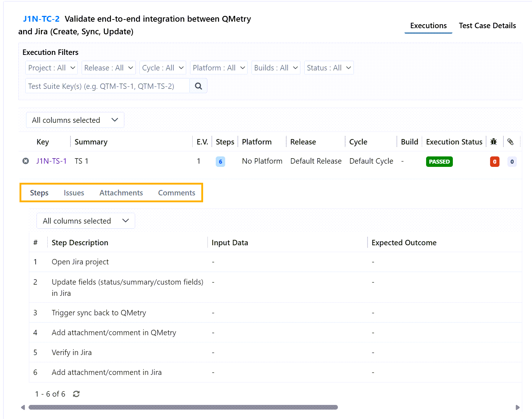The image size is (532, 419).
Task: Collapse the J1N-TS-1 execution row
Action: click(26, 161)
